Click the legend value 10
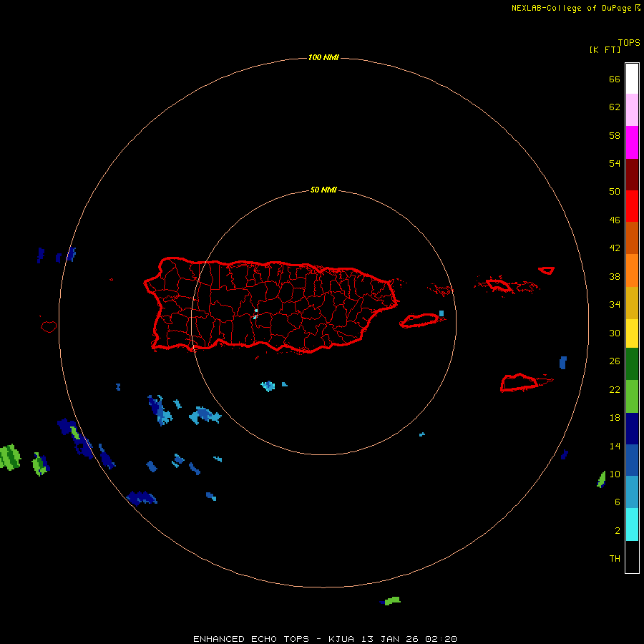Screen dimensions: 644x644 click(x=615, y=474)
